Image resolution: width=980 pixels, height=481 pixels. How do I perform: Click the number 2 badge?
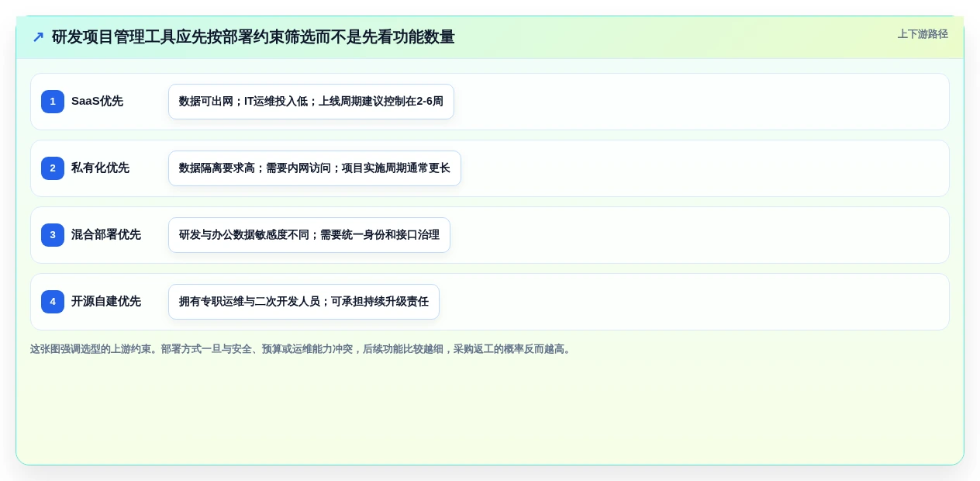[x=53, y=168]
